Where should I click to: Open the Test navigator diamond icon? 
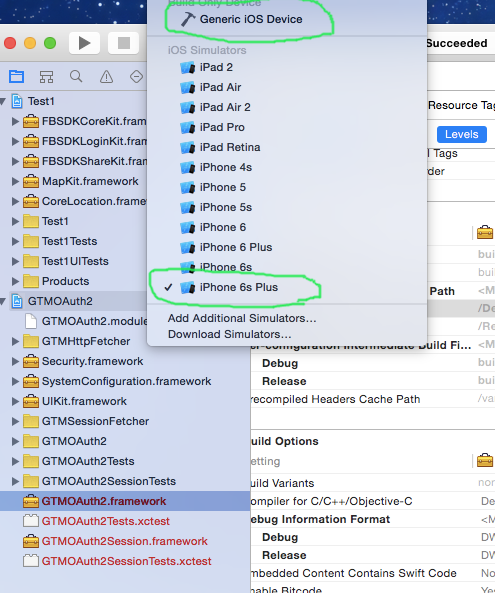(x=137, y=77)
